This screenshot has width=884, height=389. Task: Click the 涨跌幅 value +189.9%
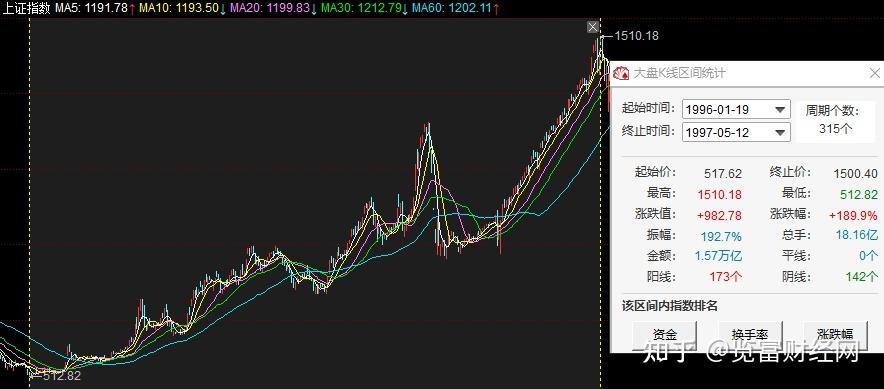pos(853,215)
